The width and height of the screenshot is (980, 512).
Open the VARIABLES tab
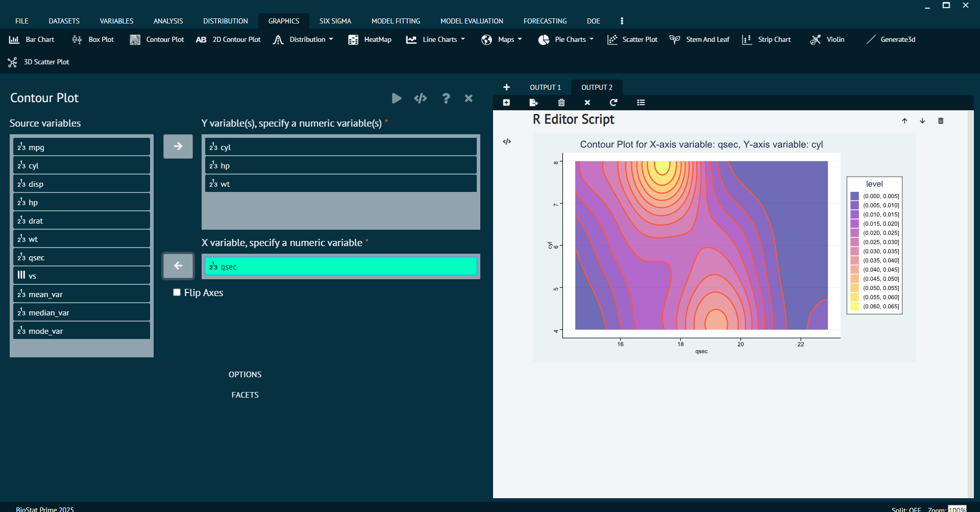[x=116, y=21]
